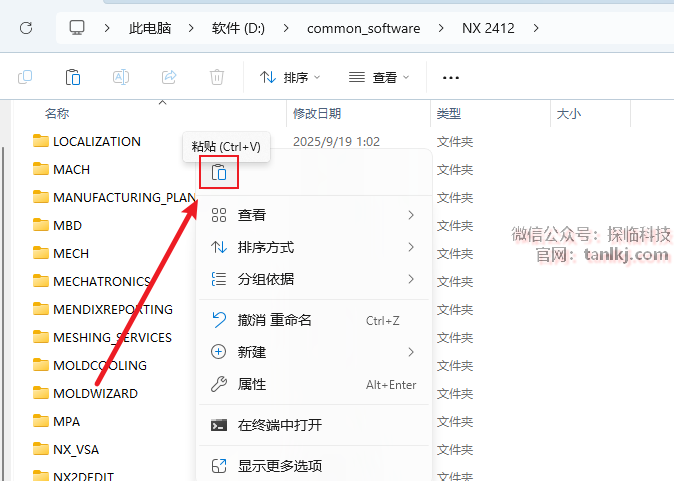
Task: Click the MACH folder icon
Action: (41, 169)
